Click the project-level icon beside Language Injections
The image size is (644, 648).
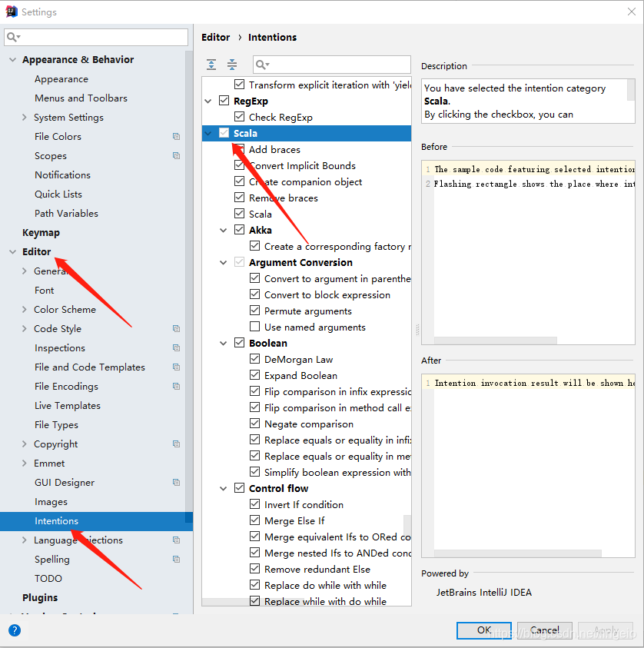[x=177, y=540]
